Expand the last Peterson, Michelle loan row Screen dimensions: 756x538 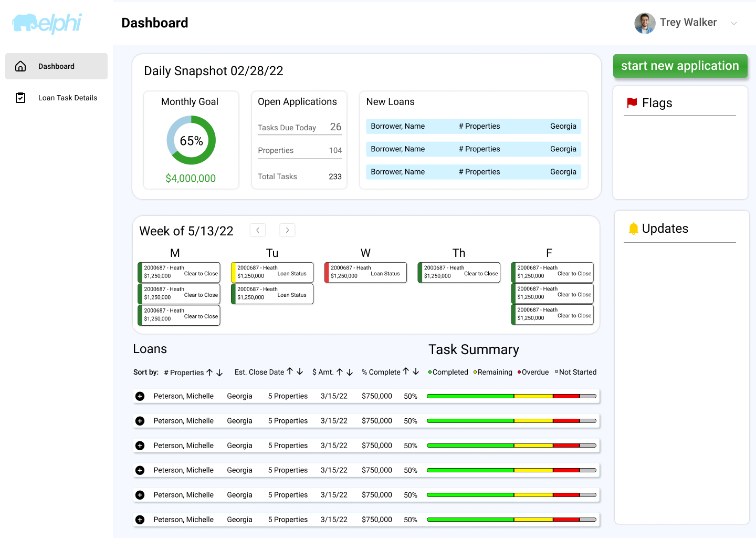[x=140, y=520]
